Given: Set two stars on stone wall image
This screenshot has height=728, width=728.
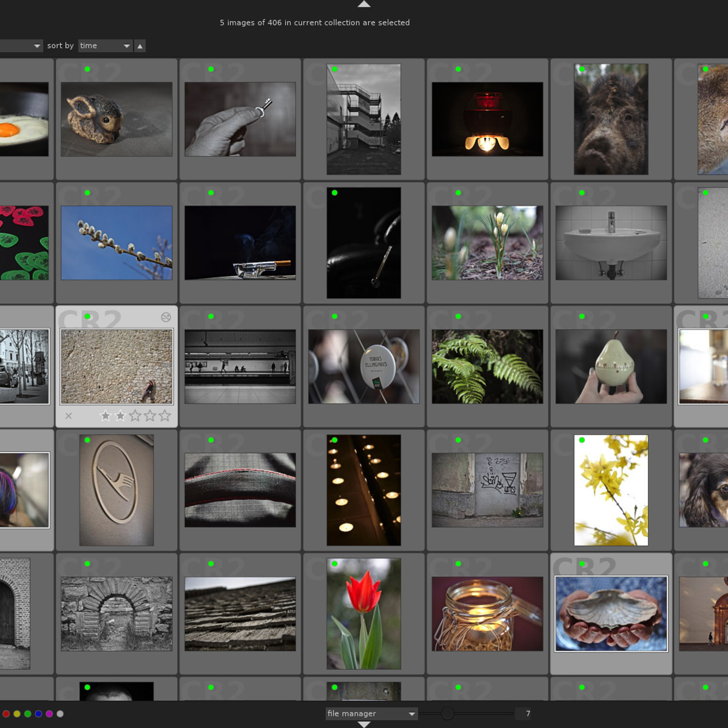Looking at the screenshot, I should pyautogui.click(x=120, y=416).
